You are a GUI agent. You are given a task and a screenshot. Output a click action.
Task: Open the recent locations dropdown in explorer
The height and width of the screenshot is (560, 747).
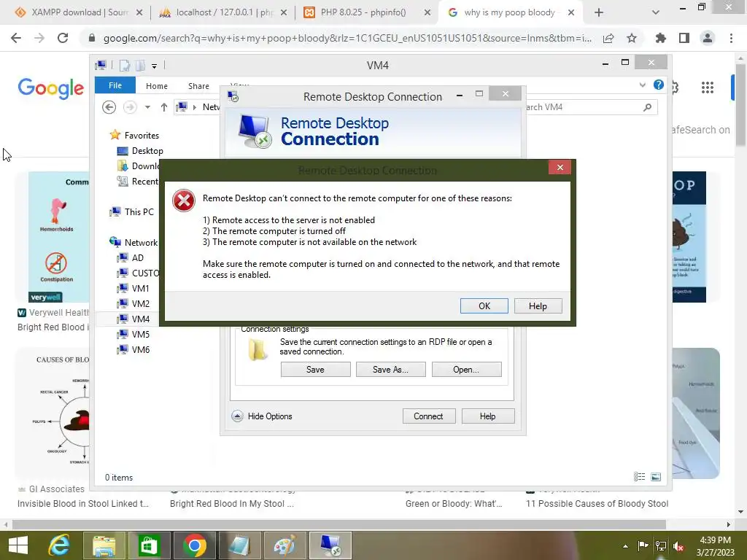point(147,107)
